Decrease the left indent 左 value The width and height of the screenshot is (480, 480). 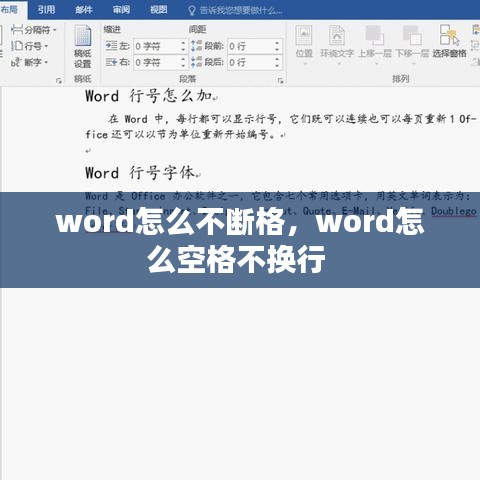tap(183, 49)
